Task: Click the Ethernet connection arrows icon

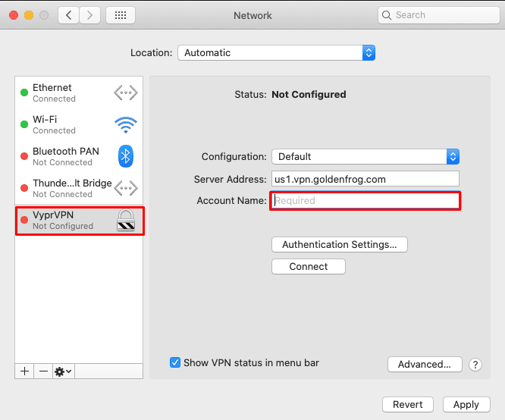Action: (x=125, y=93)
